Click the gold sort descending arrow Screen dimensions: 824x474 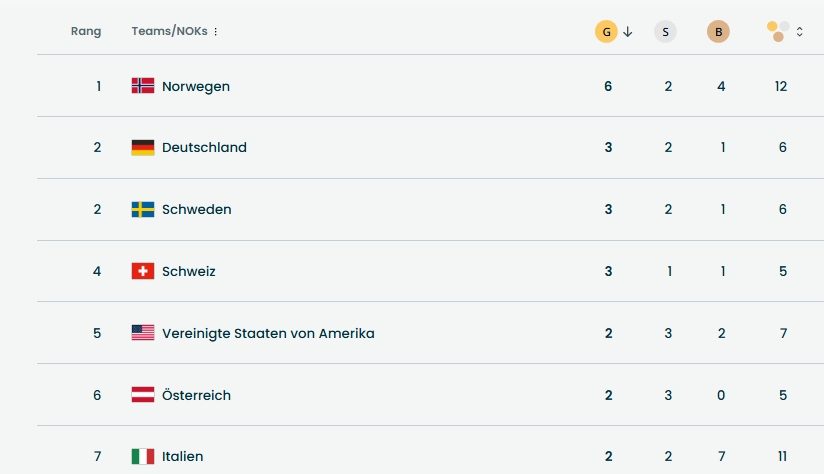click(x=628, y=32)
